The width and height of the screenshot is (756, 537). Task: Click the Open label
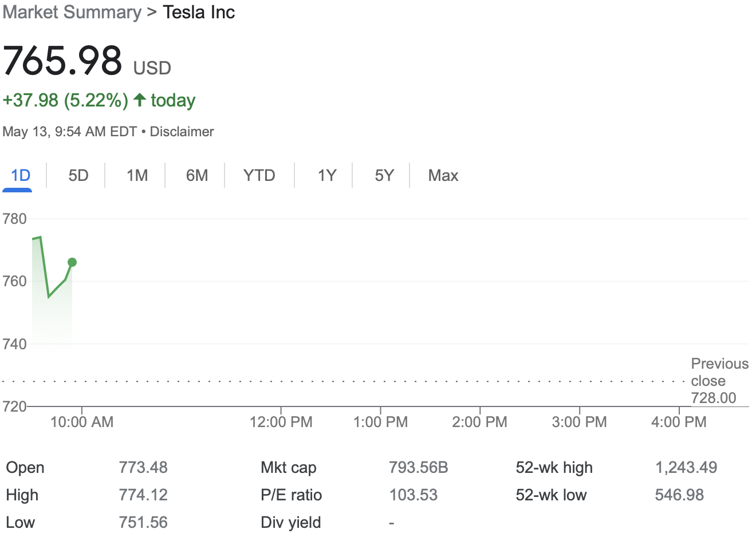click(25, 467)
